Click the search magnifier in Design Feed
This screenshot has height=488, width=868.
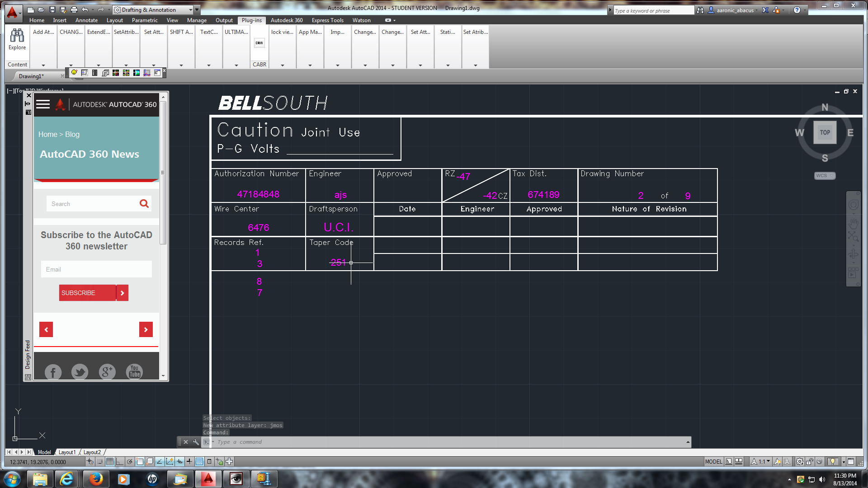pyautogui.click(x=144, y=204)
